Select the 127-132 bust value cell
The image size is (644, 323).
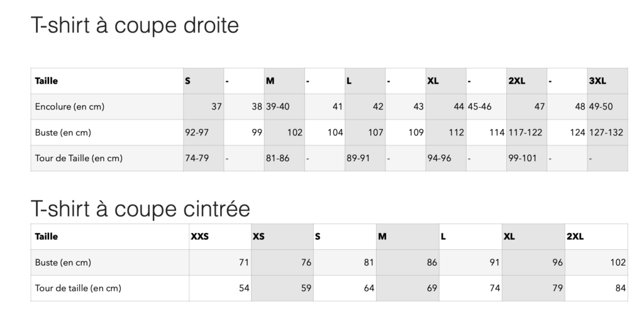[608, 132]
